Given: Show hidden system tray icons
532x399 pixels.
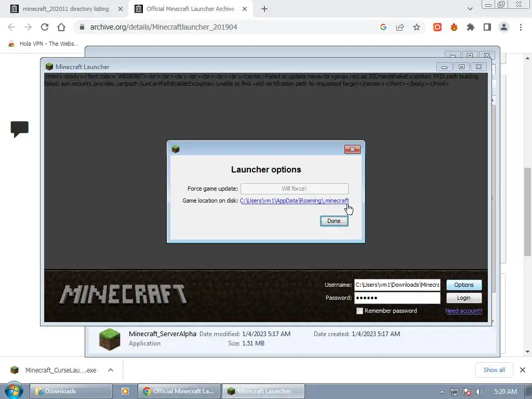Looking at the screenshot, I should pyautogui.click(x=442, y=392).
